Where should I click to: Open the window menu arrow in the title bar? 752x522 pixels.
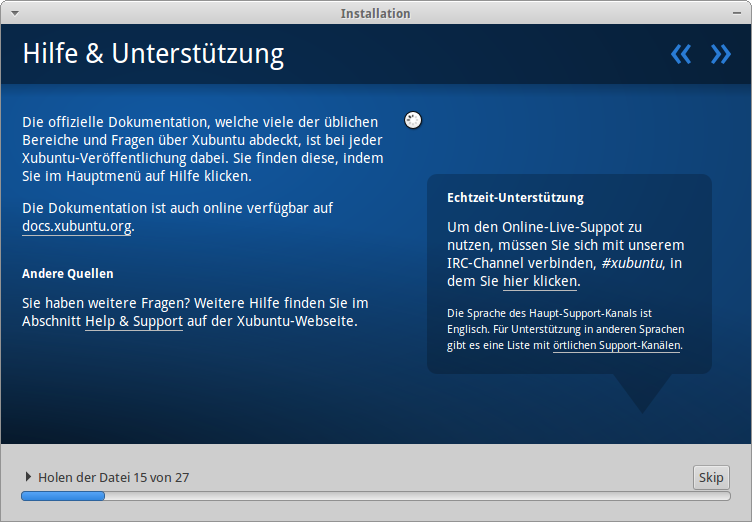point(15,13)
